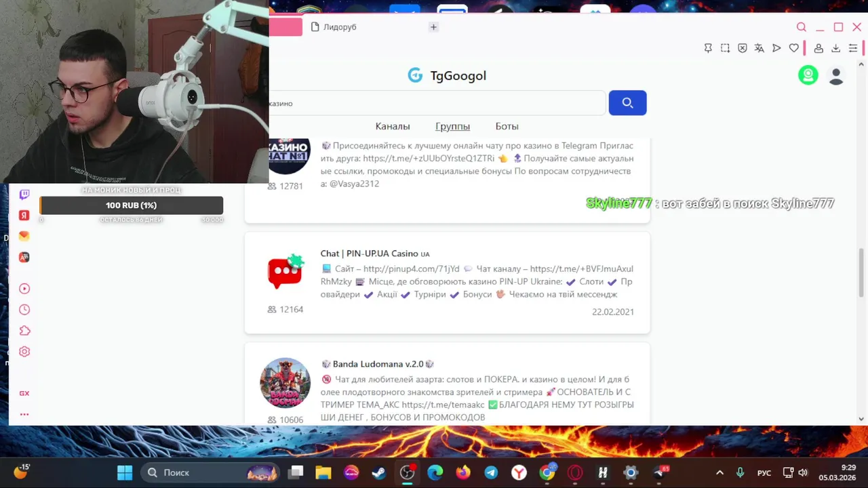Click the search input containing 'казино'
The width and height of the screenshot is (868, 488).
click(x=437, y=103)
